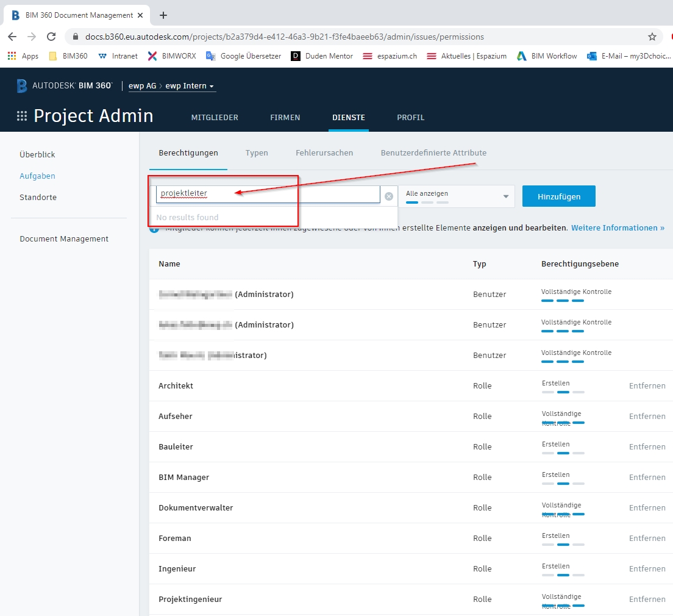Click the browser forward arrow
This screenshot has width=673, height=616.
coord(32,37)
